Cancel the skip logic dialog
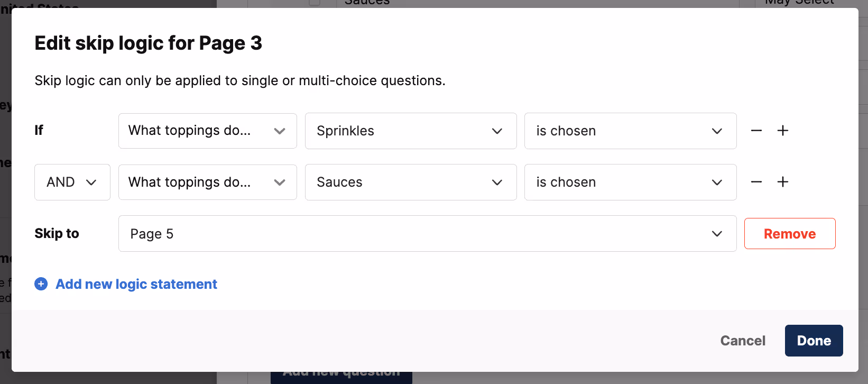 click(743, 341)
